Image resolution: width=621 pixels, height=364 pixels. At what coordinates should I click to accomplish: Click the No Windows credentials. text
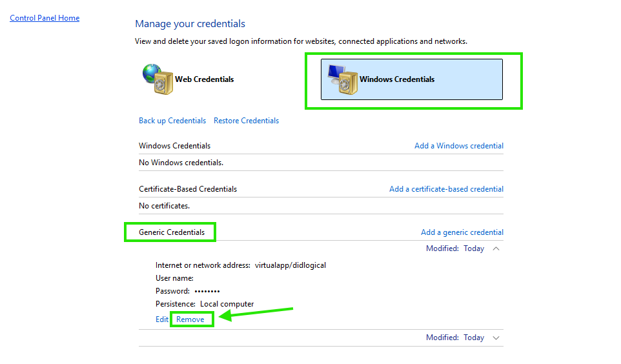click(181, 163)
